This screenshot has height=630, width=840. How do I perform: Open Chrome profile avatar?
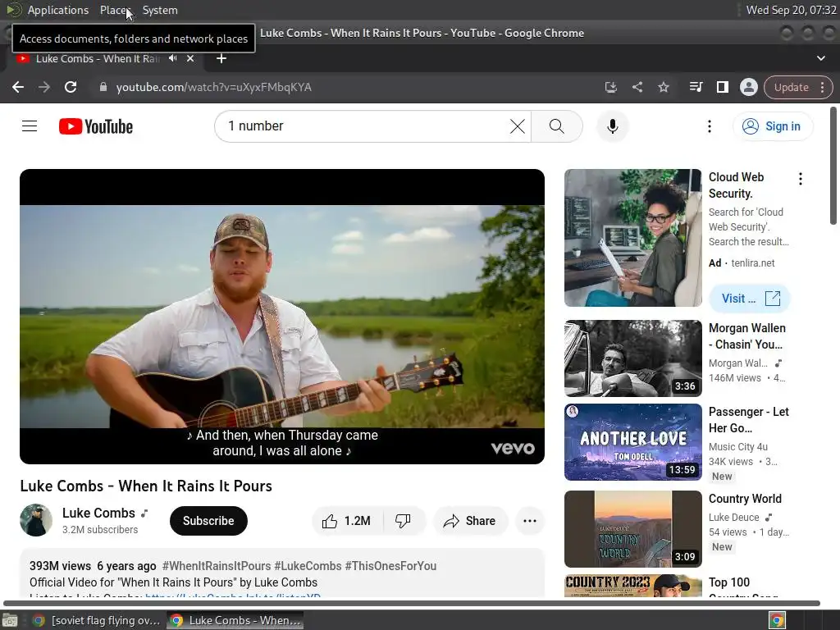(748, 87)
